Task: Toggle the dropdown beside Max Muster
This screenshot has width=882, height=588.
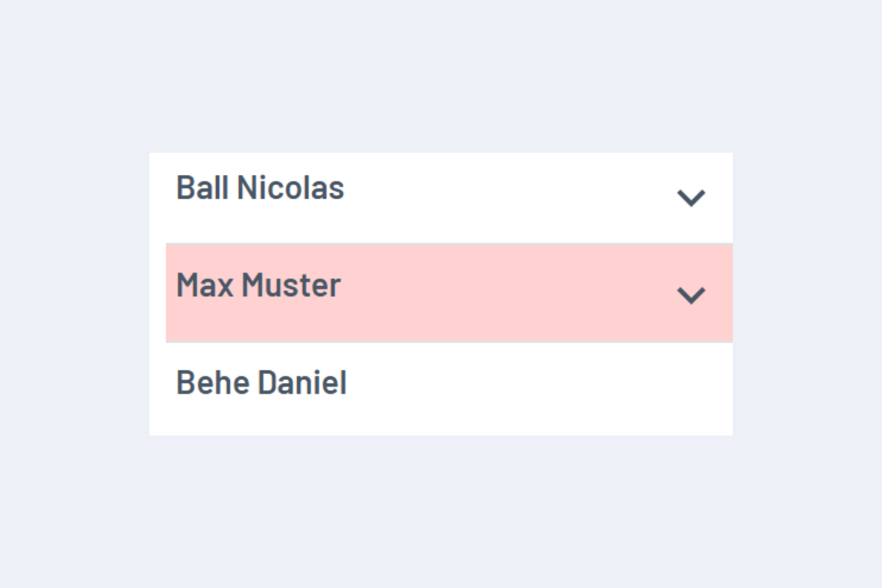Action: coord(691,295)
